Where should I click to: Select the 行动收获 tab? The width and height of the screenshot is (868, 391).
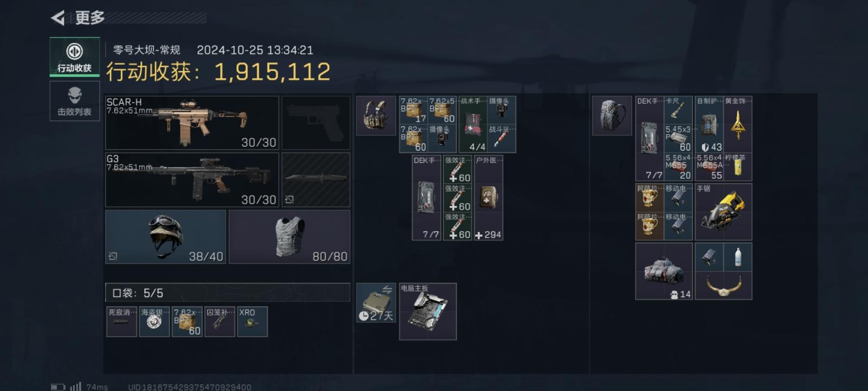point(75,58)
